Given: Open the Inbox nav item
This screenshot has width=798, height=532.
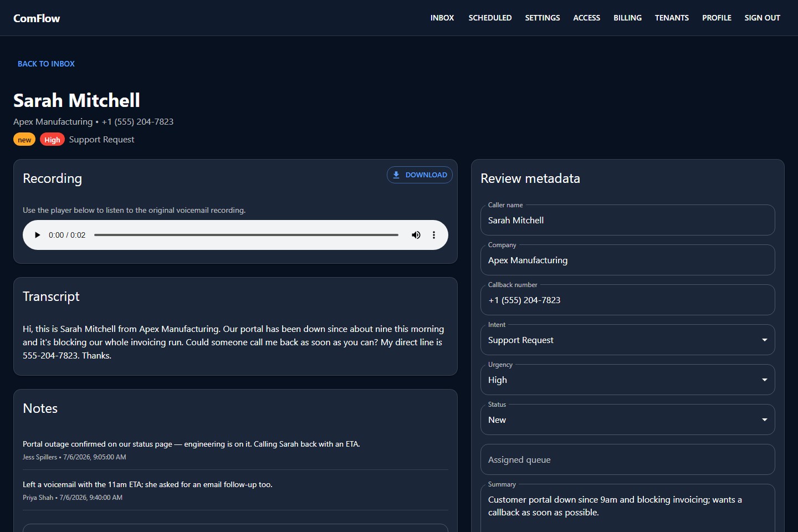Looking at the screenshot, I should tap(442, 18).
